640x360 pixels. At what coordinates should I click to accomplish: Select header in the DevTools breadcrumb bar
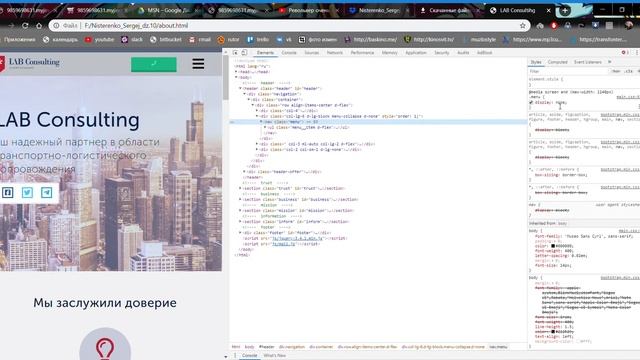[267, 347]
